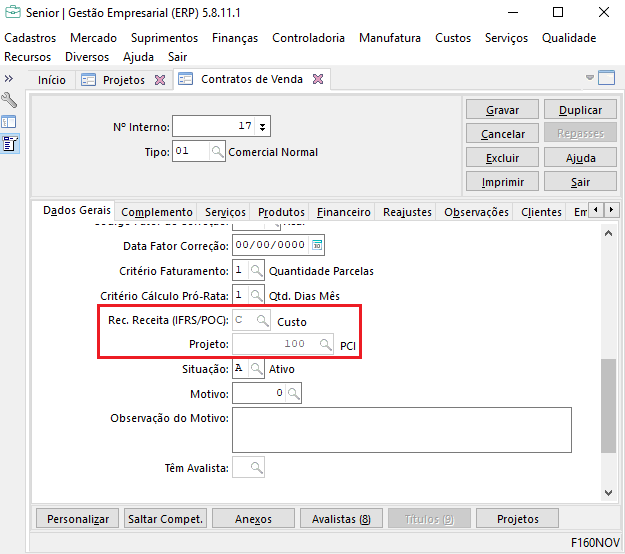Image resolution: width=625 pixels, height=554 pixels.
Task: Click the Personalizar button
Action: click(x=78, y=519)
